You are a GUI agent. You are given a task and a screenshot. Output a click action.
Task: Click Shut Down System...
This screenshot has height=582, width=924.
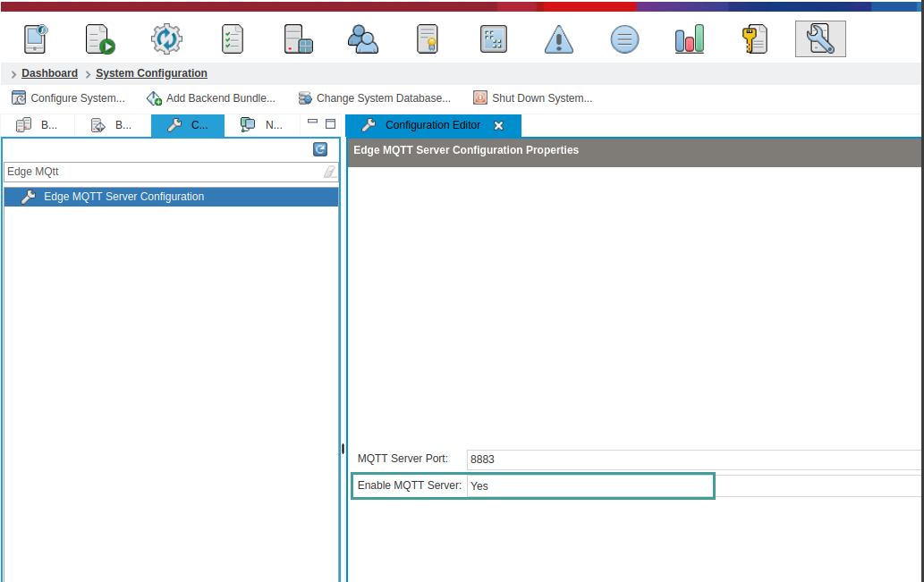coord(533,97)
